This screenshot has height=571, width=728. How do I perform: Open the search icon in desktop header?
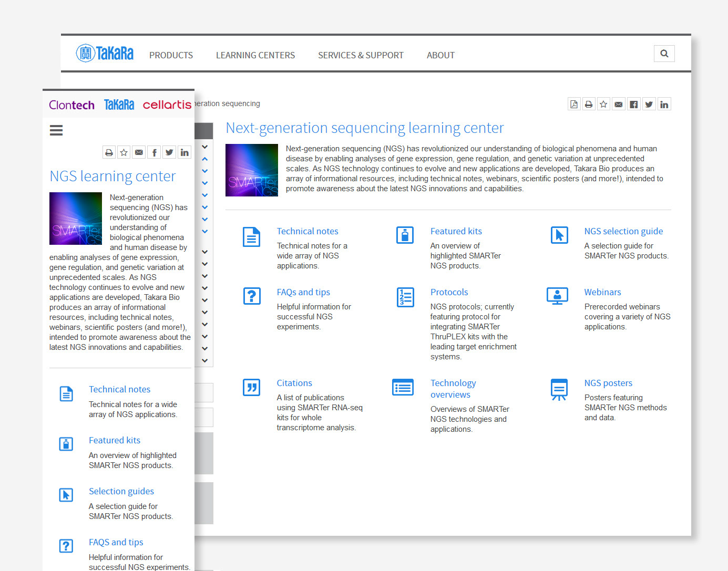(x=664, y=54)
